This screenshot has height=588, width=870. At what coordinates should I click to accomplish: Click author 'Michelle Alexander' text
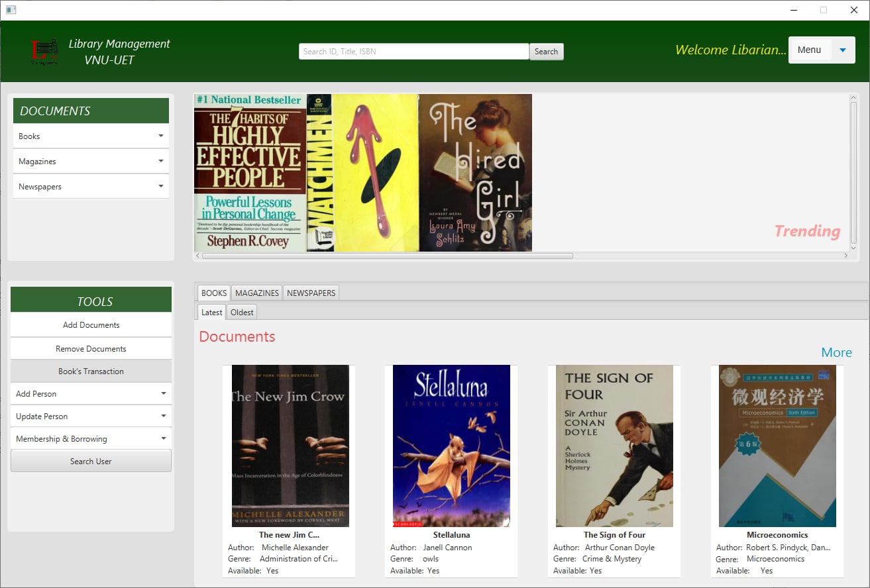pyautogui.click(x=295, y=548)
